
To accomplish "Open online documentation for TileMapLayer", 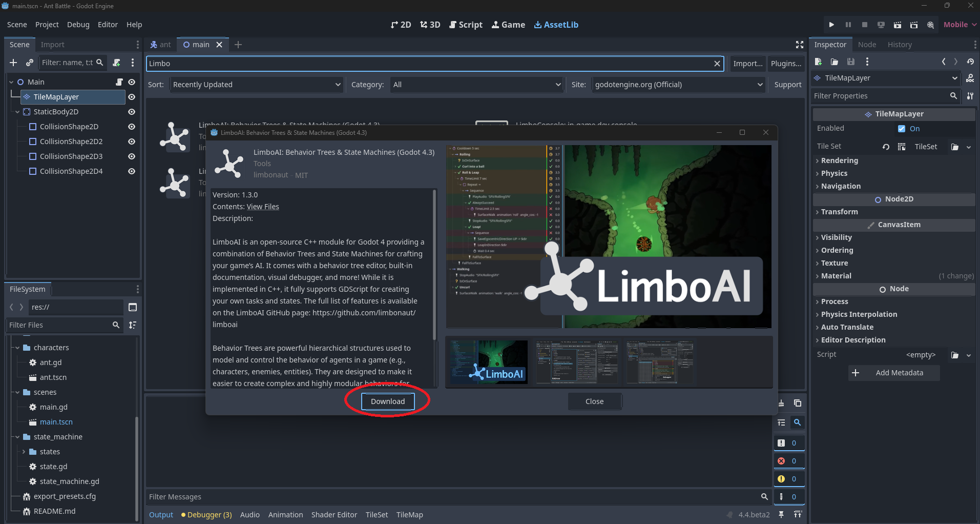I will click(970, 78).
